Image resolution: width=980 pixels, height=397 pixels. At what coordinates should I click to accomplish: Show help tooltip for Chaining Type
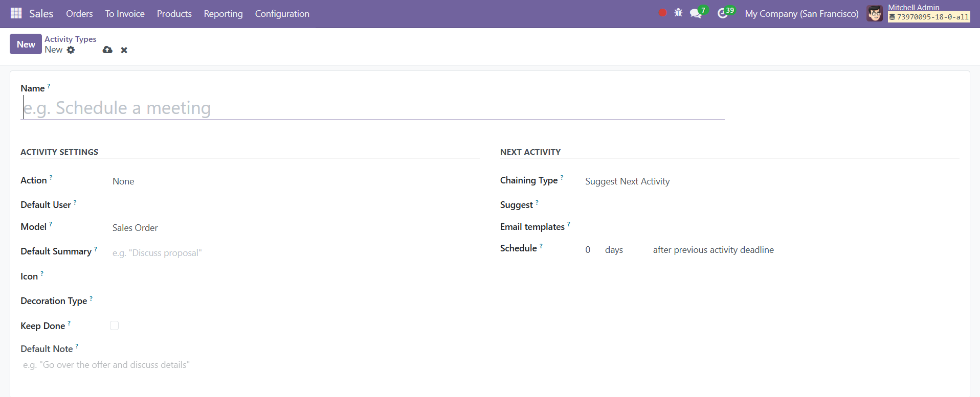562,178
